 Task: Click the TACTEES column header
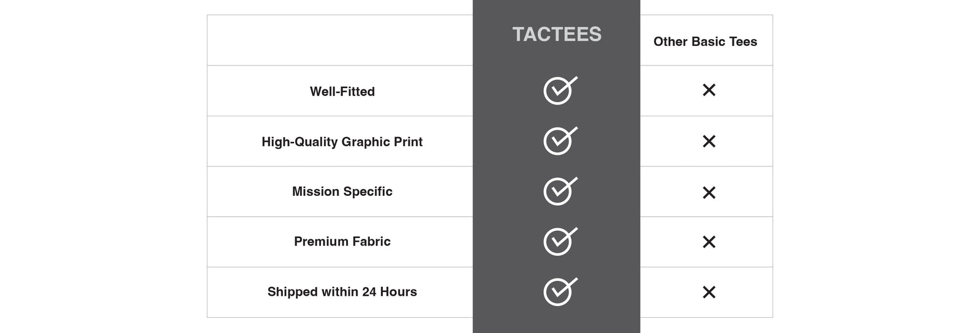tap(557, 34)
